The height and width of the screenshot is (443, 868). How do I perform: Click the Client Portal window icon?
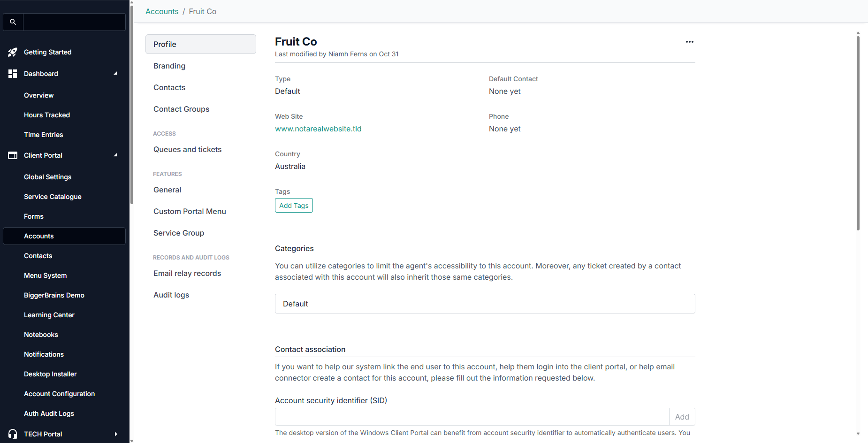point(13,155)
